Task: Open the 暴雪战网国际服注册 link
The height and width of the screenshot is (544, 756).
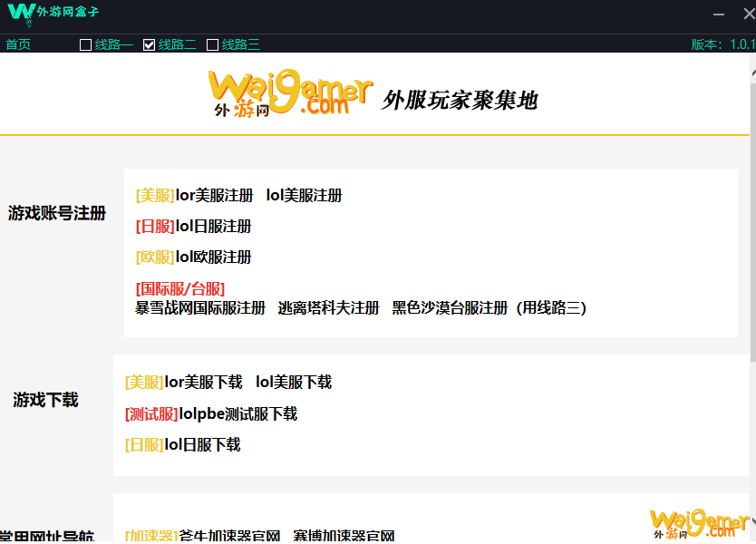Action: (200, 307)
